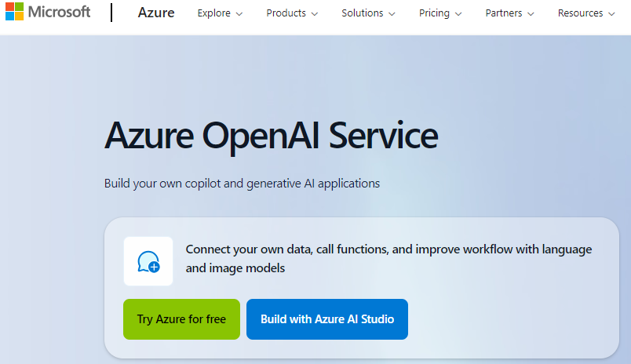Click Build with Azure AI Studio button

pyautogui.click(x=327, y=319)
